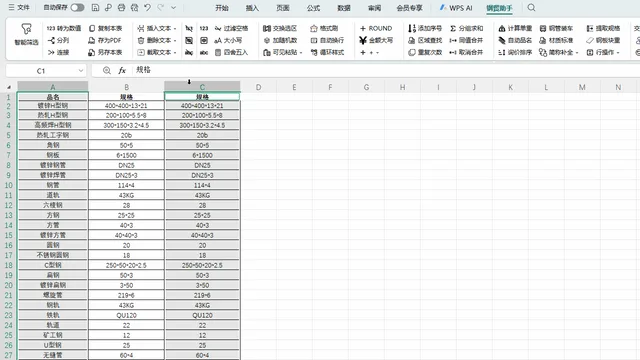Screen dimensions: 640x360
Task: Expand the 插入文本 dropdown
Action: [175, 29]
